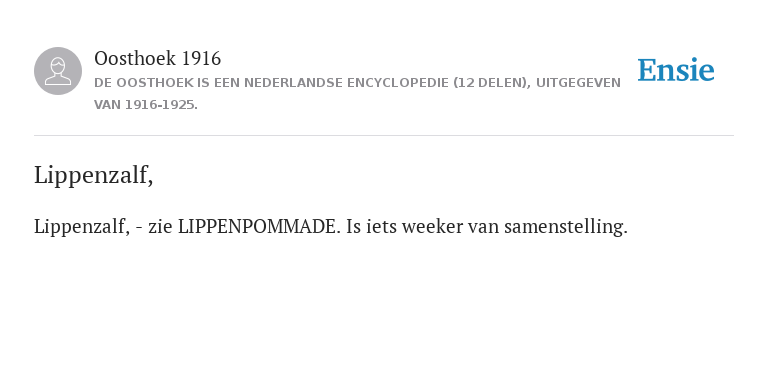Click the 'VAN 1916-1925.' subtitle line
The width and height of the screenshot is (768, 384).
point(146,105)
